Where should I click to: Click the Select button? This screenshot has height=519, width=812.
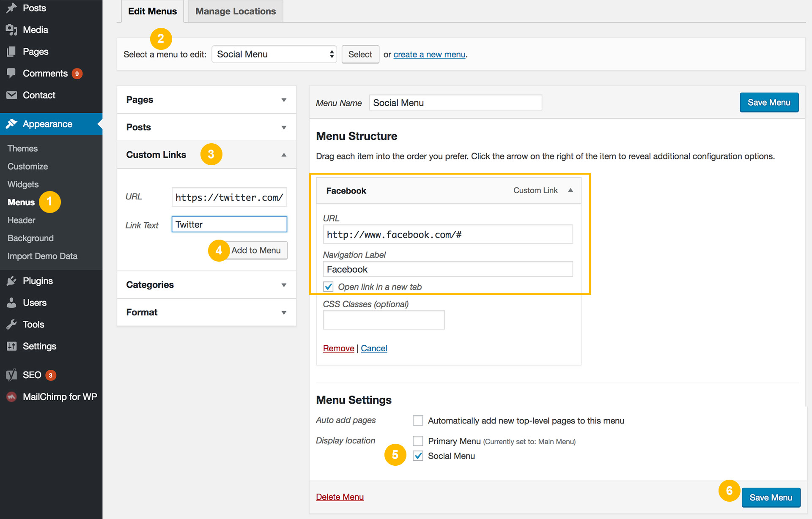[x=360, y=54]
